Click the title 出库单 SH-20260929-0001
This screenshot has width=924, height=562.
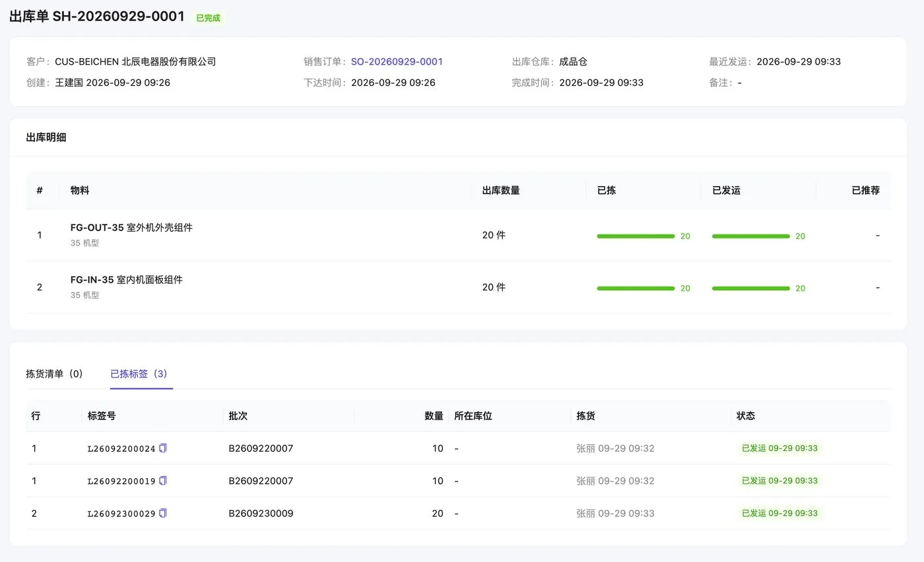(x=97, y=17)
